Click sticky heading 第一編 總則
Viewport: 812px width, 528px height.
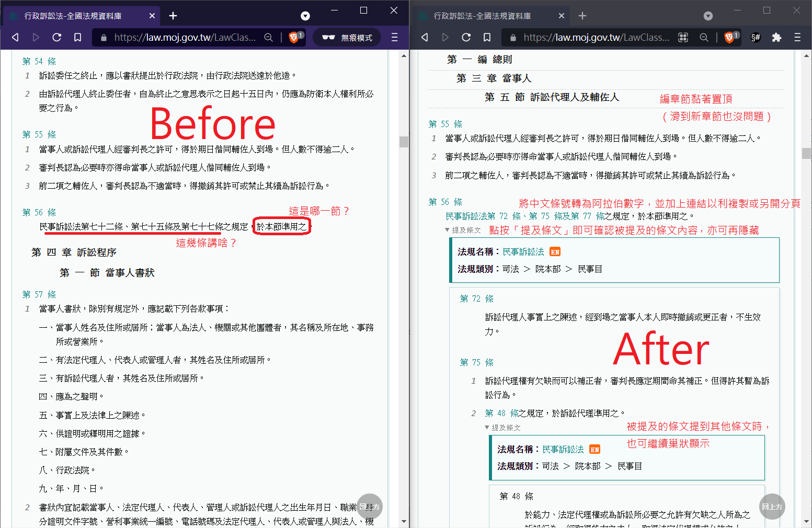pyautogui.click(x=479, y=60)
